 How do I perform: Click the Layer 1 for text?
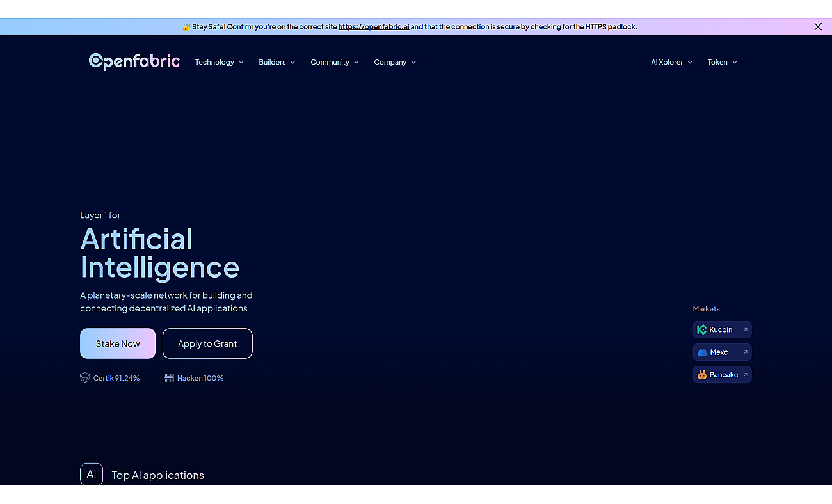(100, 215)
